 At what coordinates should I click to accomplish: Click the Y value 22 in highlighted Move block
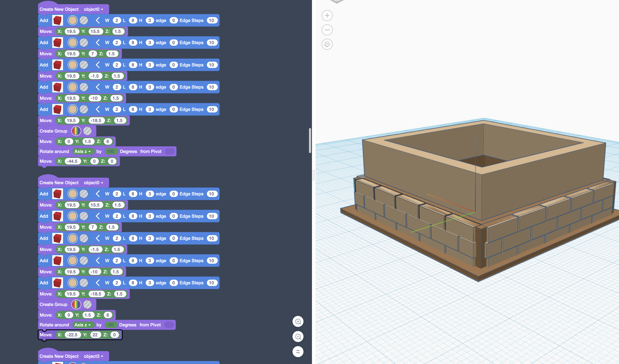(x=95, y=335)
